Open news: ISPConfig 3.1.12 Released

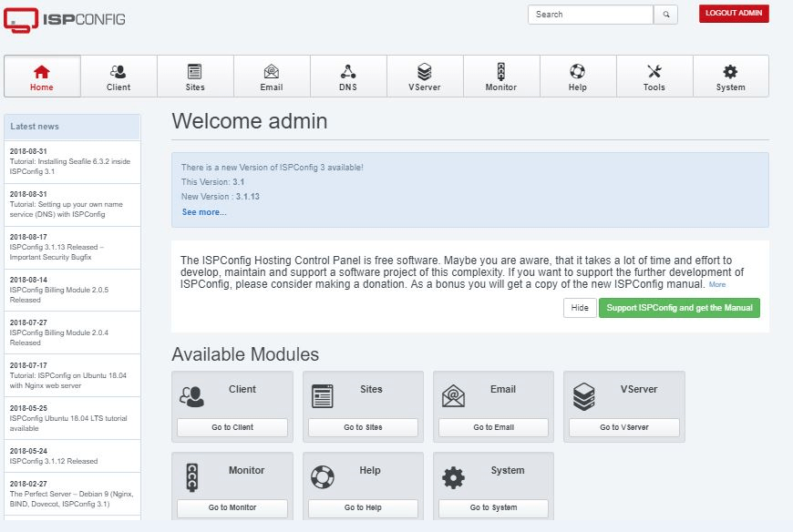72,456
